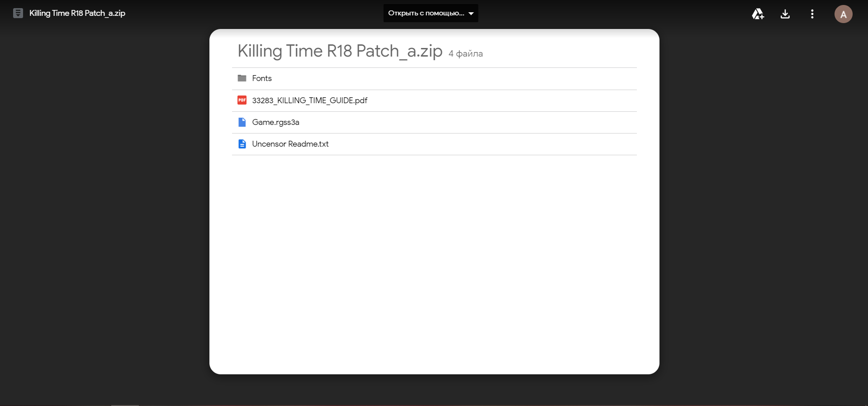Open the three-dot more actions menu
868x406 pixels.
coord(812,14)
